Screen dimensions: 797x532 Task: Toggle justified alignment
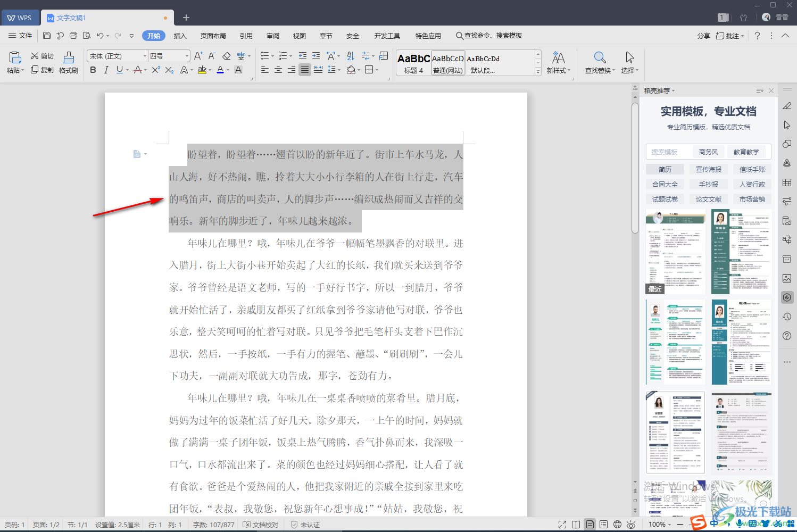tap(304, 70)
